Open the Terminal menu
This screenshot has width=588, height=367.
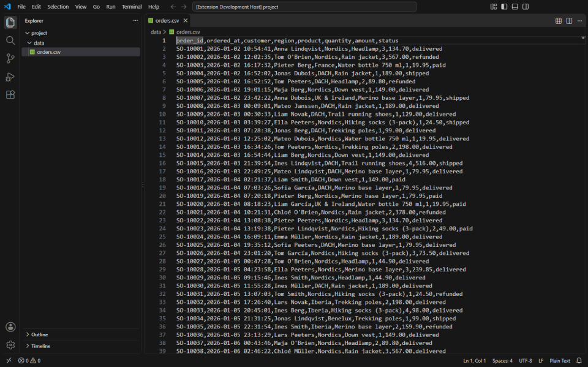(x=132, y=7)
